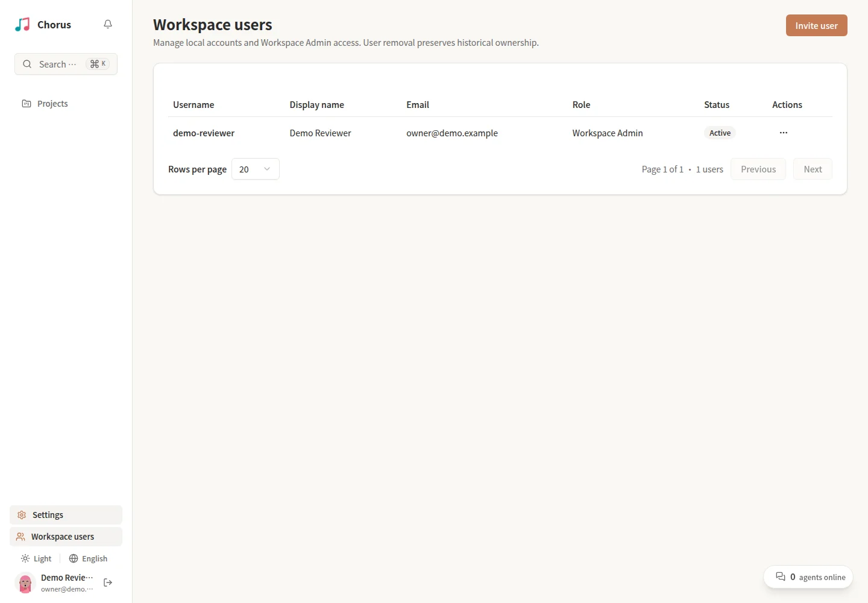Screen dimensions: 868x603
Task: Click the Workspace Admin role cell
Action: [x=608, y=133]
